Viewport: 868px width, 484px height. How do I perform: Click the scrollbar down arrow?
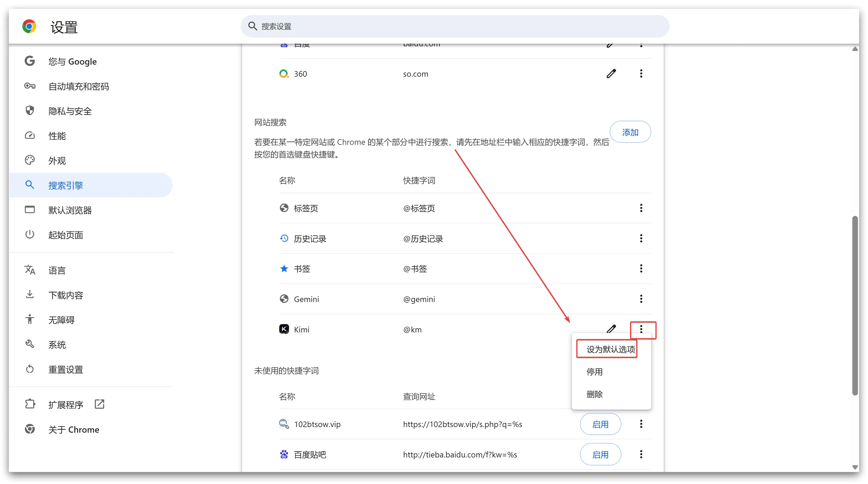pos(855,467)
